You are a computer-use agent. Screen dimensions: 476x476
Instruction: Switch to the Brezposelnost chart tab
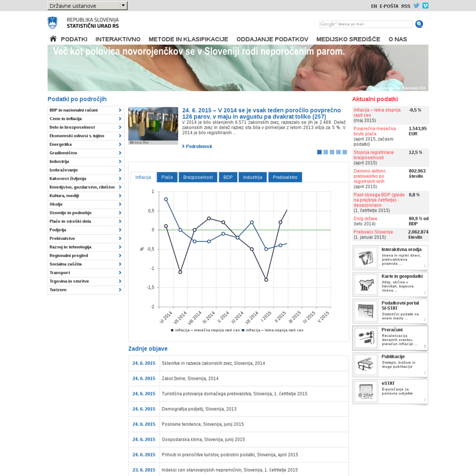pos(198,177)
